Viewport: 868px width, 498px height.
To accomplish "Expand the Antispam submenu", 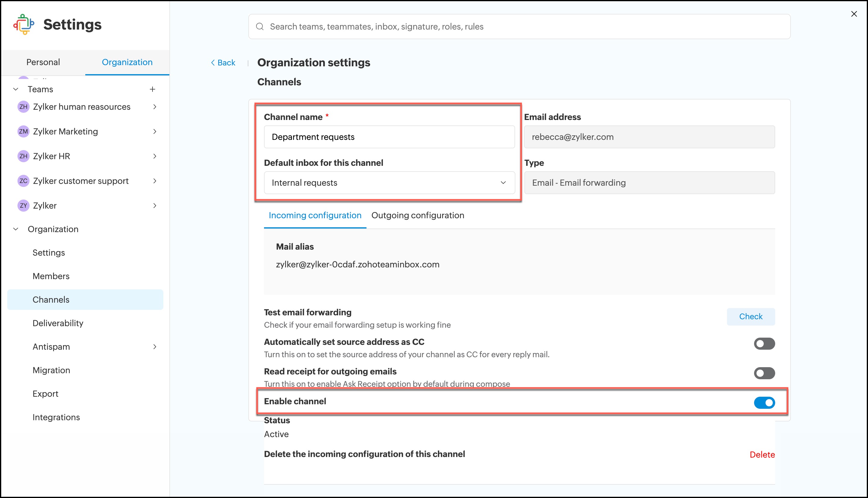I will 155,347.
